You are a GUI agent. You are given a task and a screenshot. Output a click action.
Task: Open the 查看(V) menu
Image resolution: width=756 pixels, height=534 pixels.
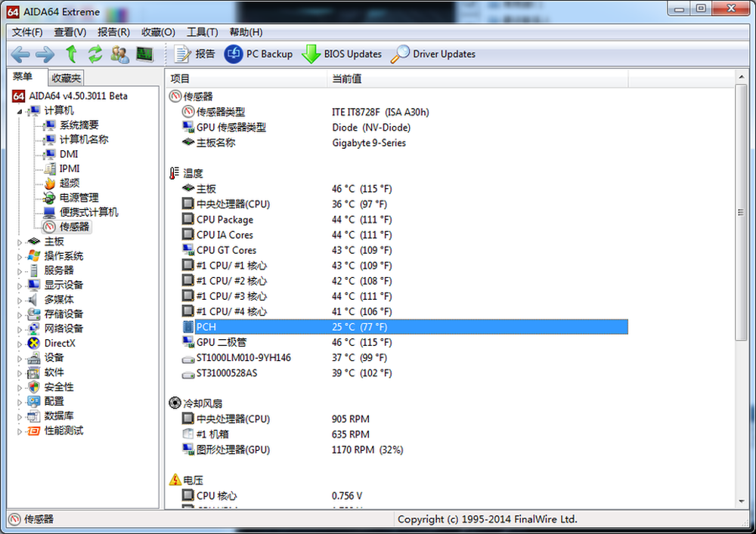(x=70, y=32)
